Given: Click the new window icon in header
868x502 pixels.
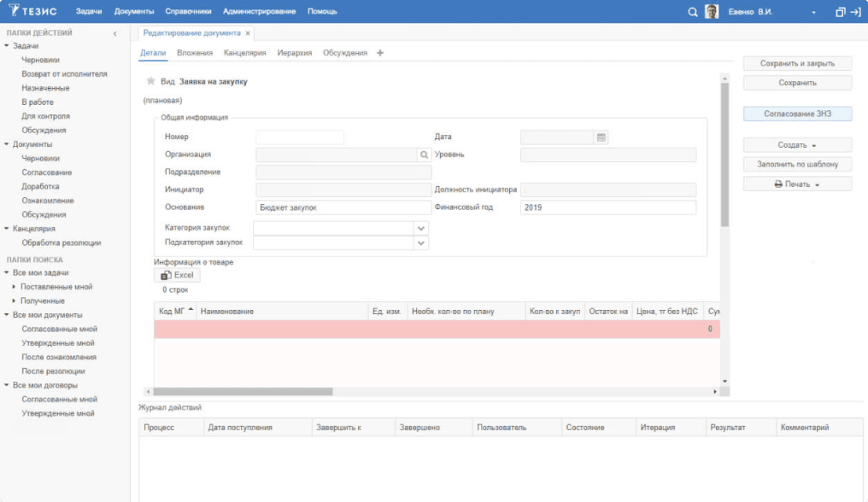Looking at the screenshot, I should click(x=840, y=12).
